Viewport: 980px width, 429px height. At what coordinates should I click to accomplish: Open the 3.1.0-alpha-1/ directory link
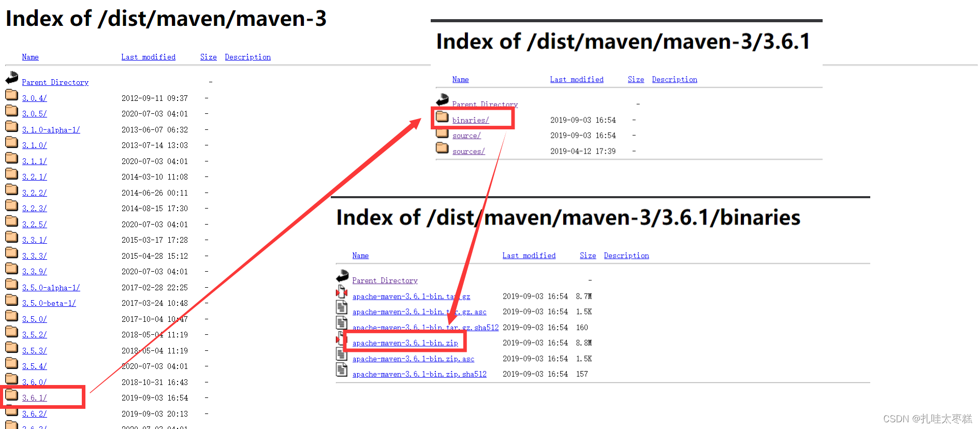pos(51,130)
